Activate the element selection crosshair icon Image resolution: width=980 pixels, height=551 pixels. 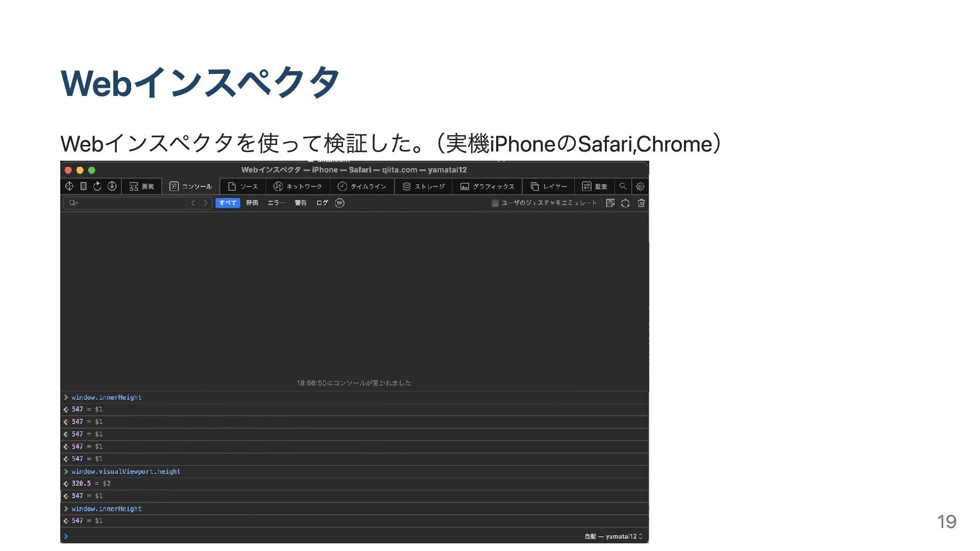(x=69, y=186)
